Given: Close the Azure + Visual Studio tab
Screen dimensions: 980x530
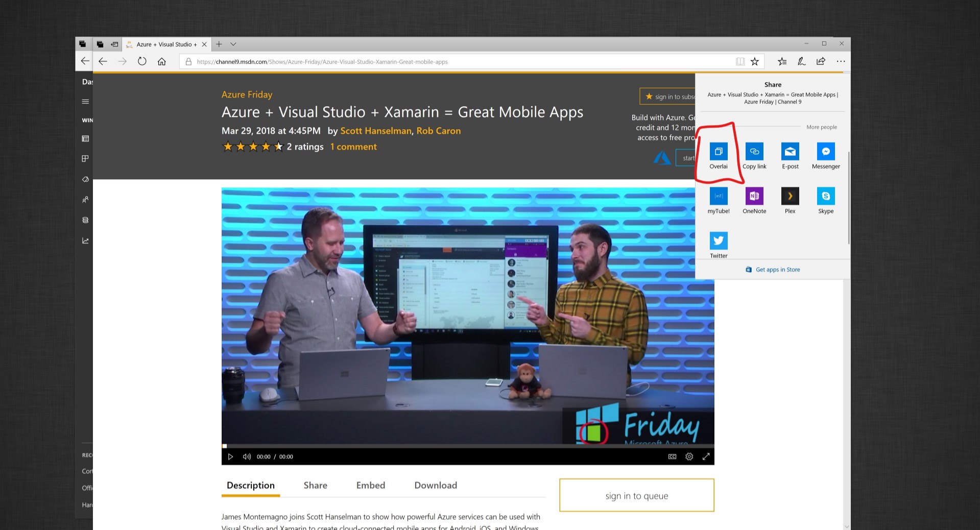Looking at the screenshot, I should tap(204, 44).
